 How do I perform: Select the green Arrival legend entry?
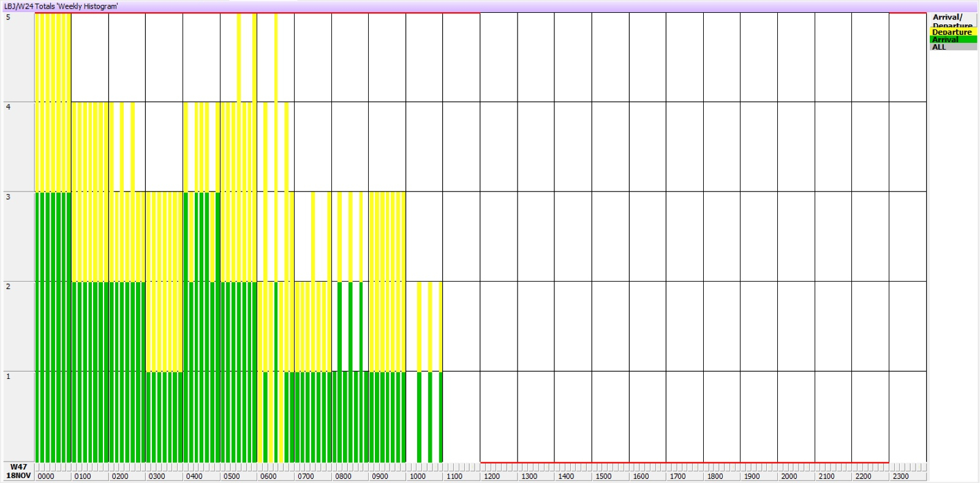coord(952,39)
